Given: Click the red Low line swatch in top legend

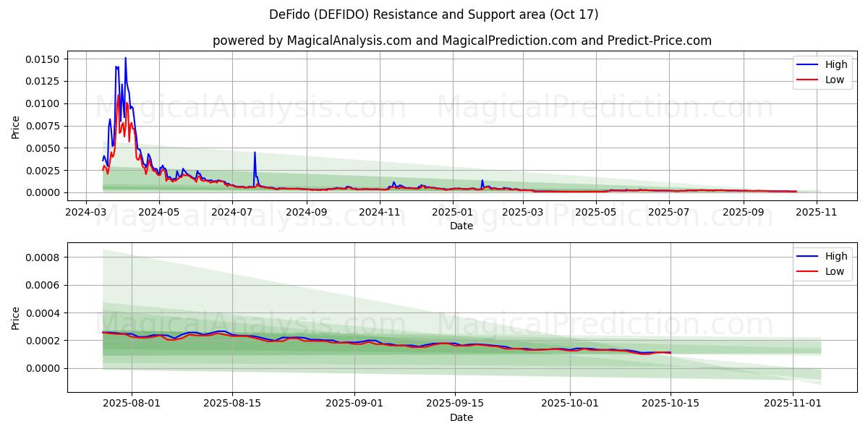Looking at the screenshot, I should (808, 80).
